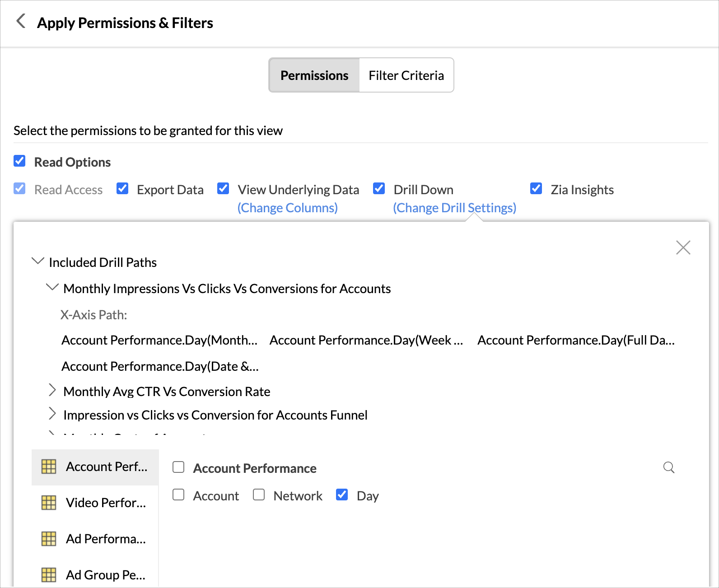The image size is (719, 588).
Task: Collapse Monthly Impressions Vs Clicks Vs Conversions
Action: point(52,287)
